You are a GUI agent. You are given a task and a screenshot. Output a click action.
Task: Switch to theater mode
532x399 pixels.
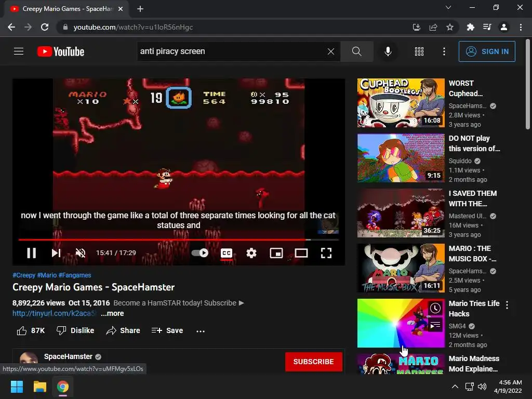point(301,253)
